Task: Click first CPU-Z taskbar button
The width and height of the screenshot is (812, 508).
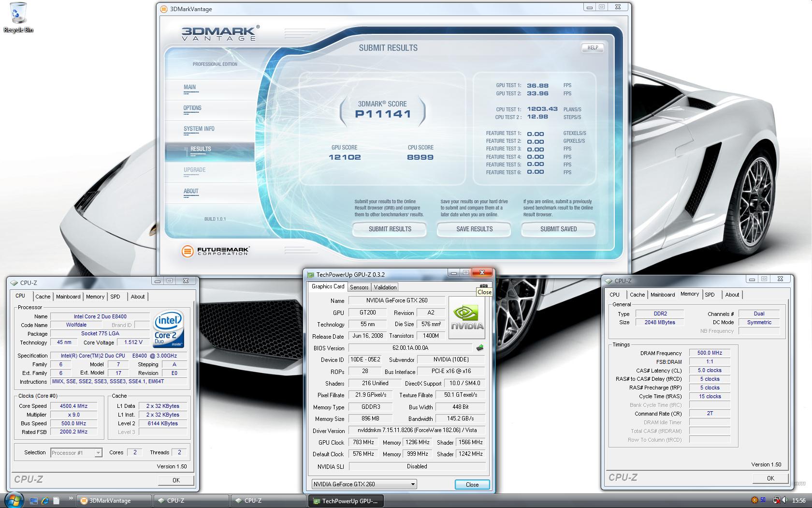Action: (x=191, y=501)
